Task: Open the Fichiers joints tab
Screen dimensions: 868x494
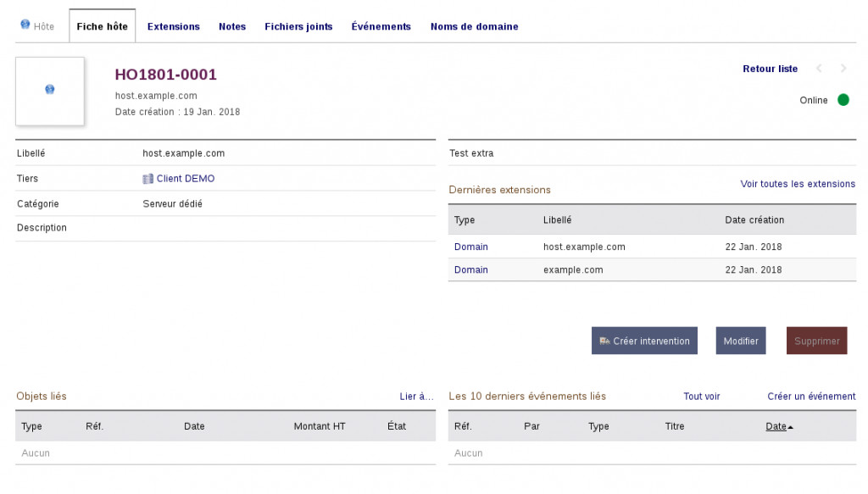Action: coord(298,26)
